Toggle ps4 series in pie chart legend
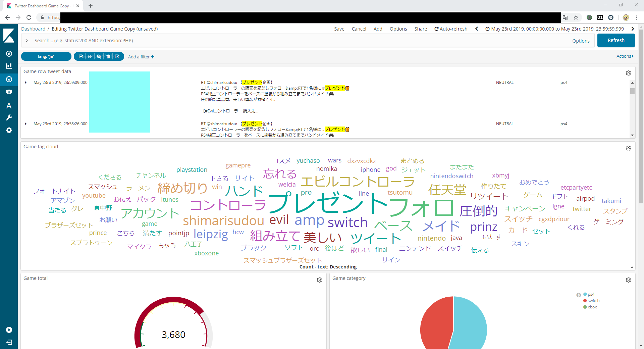 pyautogui.click(x=591, y=294)
